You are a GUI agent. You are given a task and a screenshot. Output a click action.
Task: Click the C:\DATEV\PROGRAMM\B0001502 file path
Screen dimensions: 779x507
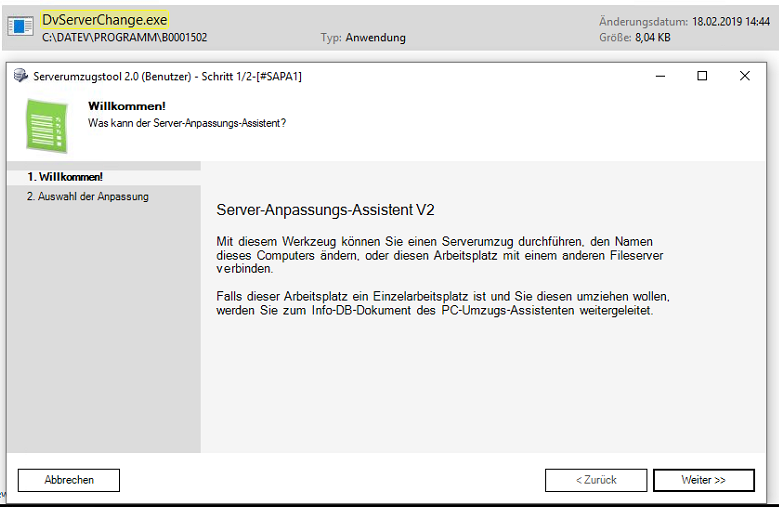point(125,38)
